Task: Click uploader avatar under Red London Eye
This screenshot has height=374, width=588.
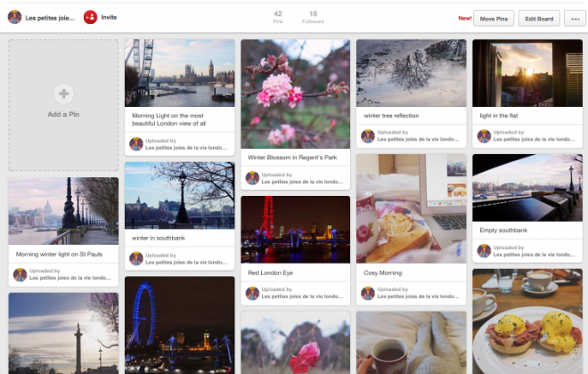Action: [252, 293]
